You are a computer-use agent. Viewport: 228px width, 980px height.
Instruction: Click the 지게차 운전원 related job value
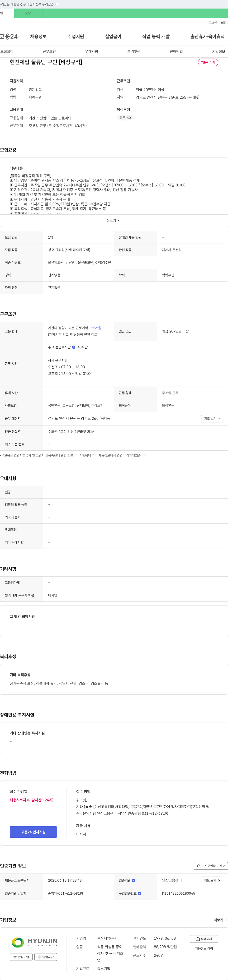[171, 250]
